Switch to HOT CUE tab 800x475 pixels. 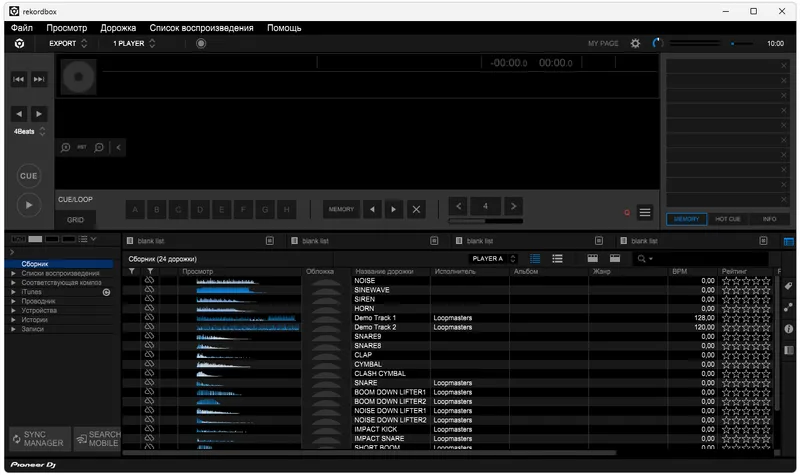[728, 219]
